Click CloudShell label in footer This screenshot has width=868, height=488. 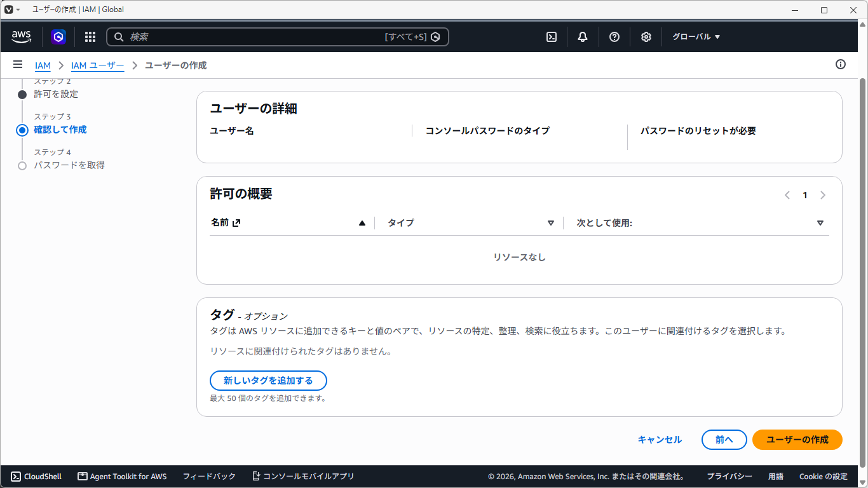43,477
